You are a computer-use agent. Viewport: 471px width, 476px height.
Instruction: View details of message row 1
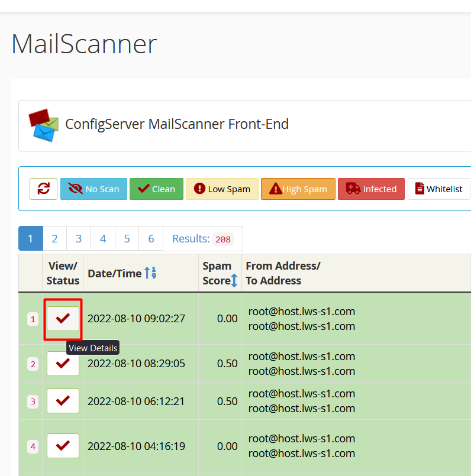click(63, 319)
